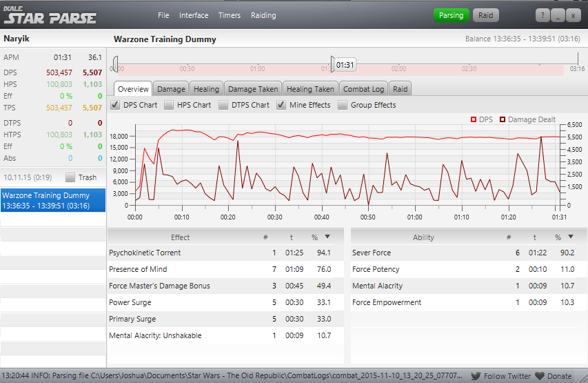The image size is (588, 383).
Task: Disable the DPS Chart checkbox
Action: coord(115,105)
